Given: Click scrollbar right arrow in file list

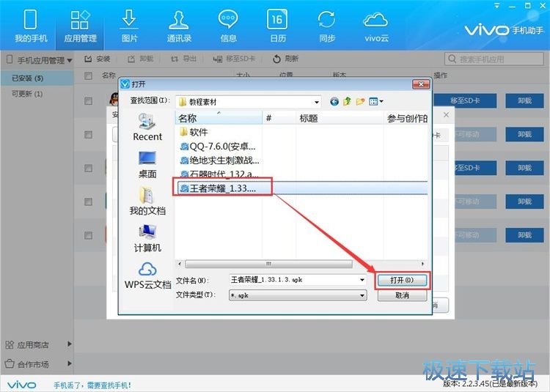Looking at the screenshot, I should [x=422, y=264].
